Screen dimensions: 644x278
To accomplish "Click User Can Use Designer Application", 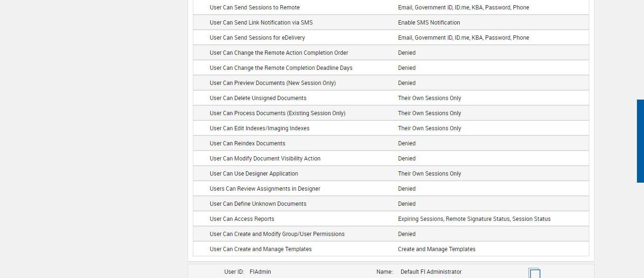I will pos(254,174).
